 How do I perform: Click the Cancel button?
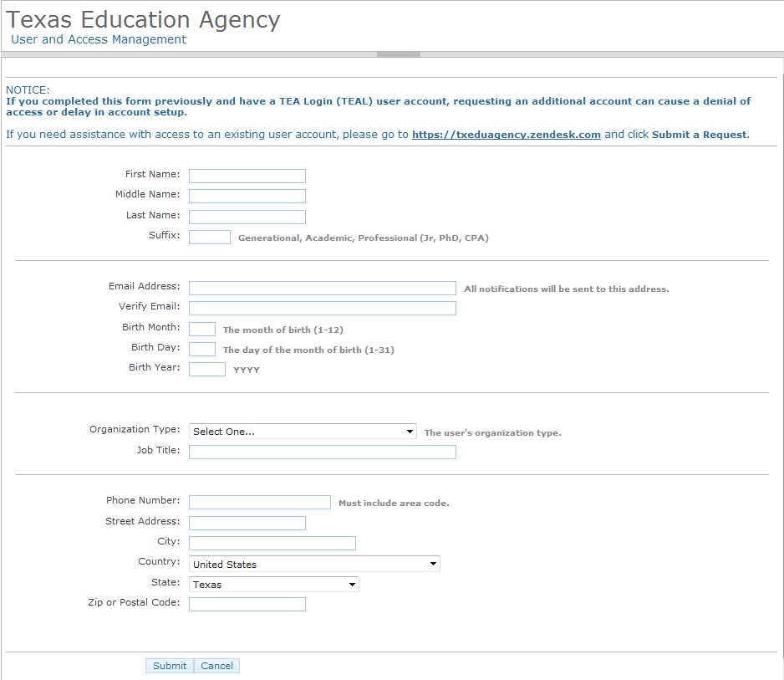coord(216,665)
